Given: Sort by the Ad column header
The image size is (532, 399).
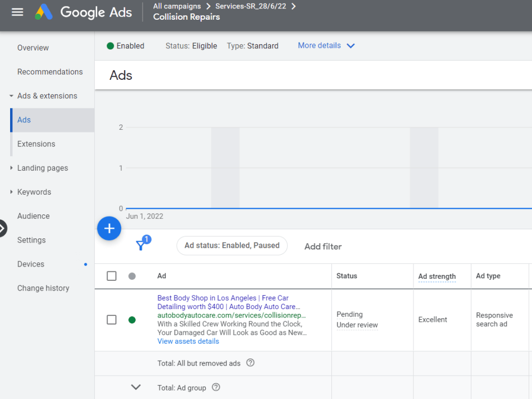Looking at the screenshot, I should [x=162, y=276].
